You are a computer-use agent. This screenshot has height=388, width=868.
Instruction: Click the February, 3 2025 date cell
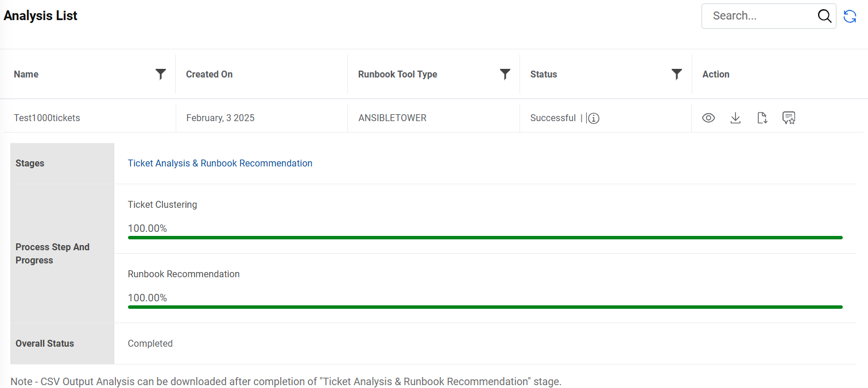[x=220, y=118]
